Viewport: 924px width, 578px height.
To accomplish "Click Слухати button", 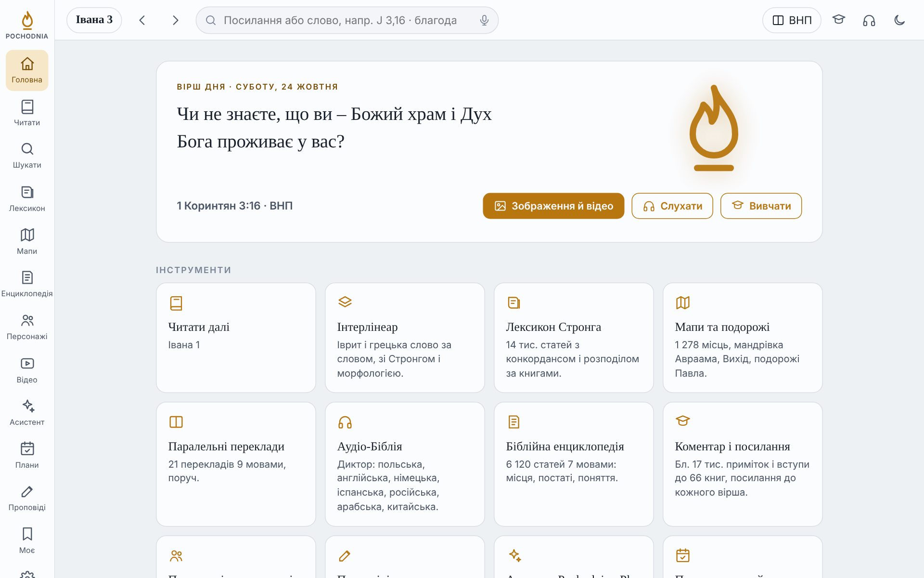I will [672, 206].
